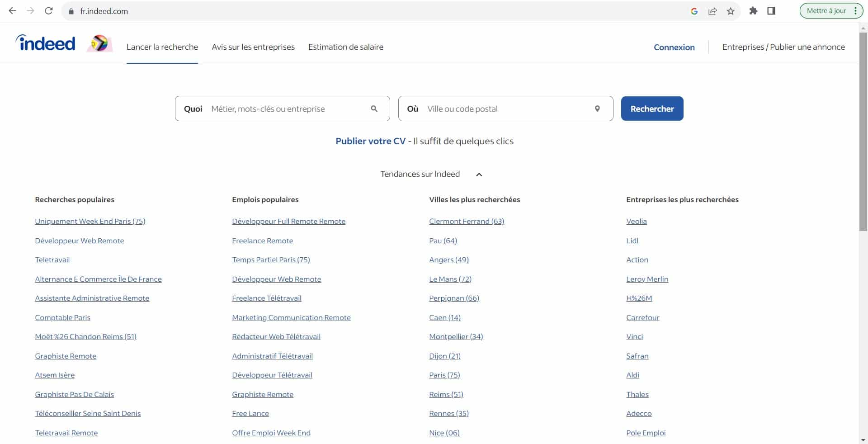Screen dimensions: 868x444
Task: Open Entreprises / Publier une annonce
Action: 783,47
